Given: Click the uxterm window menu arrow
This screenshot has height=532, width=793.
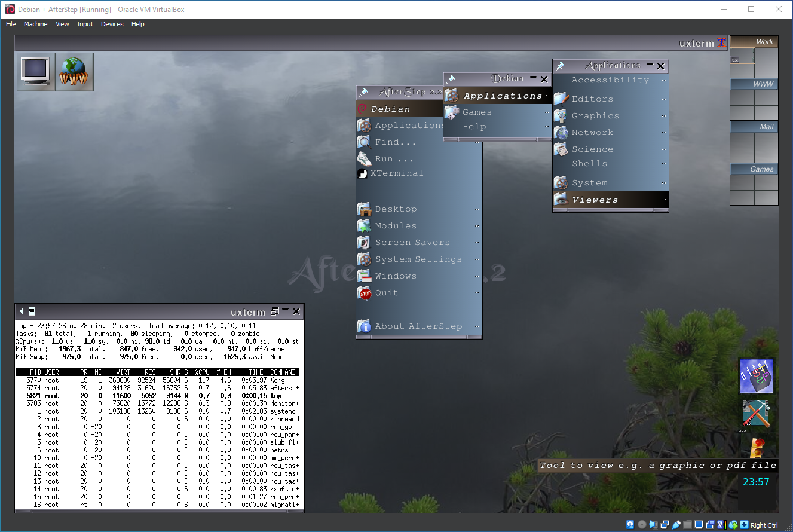Looking at the screenshot, I should coord(22,311).
